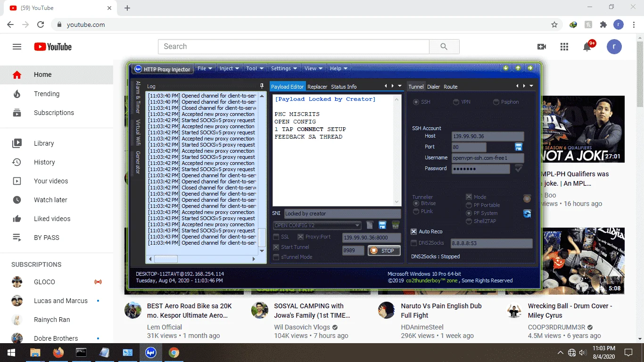
Task: Click the Chrome icon in taskbar
Action: click(174, 353)
